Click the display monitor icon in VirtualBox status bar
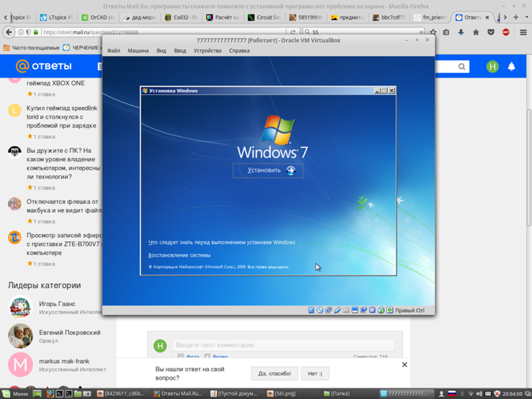Viewport: 532px width, 399px height. 355,310
